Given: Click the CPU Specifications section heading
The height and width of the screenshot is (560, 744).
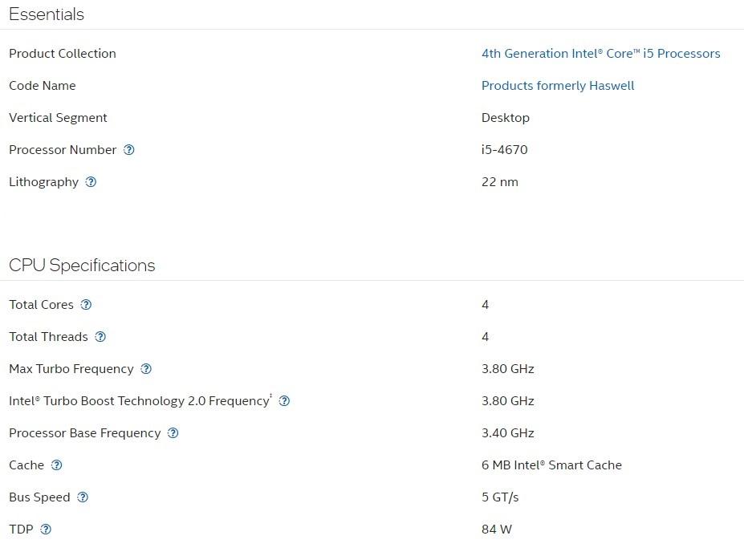Looking at the screenshot, I should (x=82, y=266).
